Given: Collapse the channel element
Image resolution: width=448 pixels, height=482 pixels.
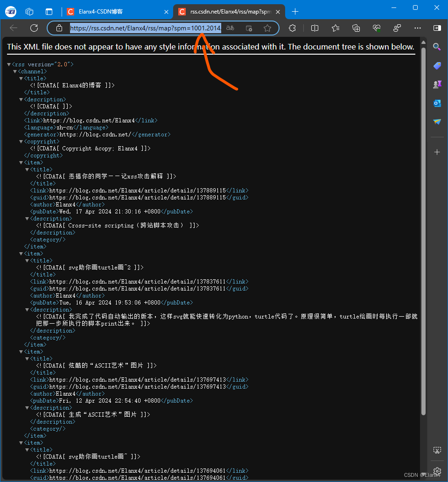Looking at the screenshot, I should tap(15, 71).
